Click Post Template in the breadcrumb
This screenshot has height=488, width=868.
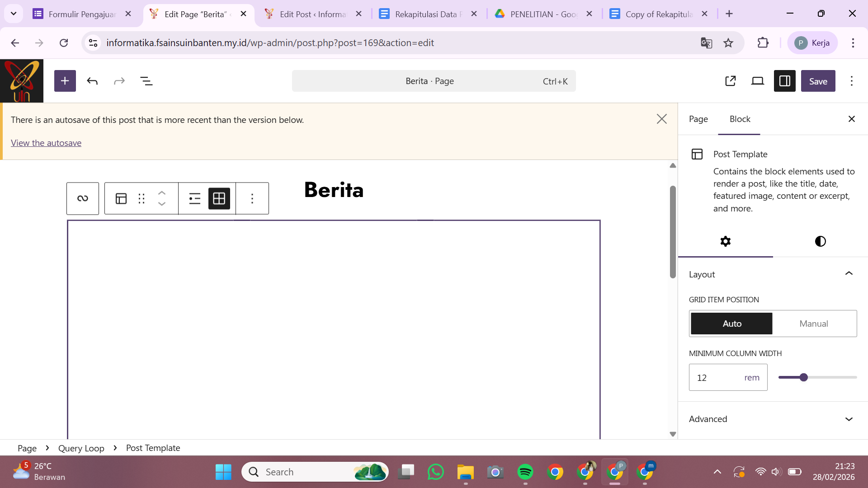(153, 448)
